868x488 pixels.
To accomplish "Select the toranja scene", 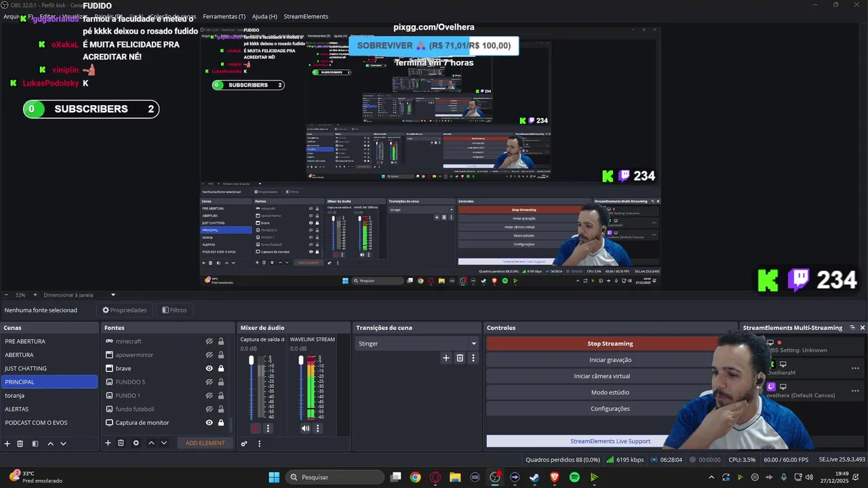I will pyautogui.click(x=49, y=395).
